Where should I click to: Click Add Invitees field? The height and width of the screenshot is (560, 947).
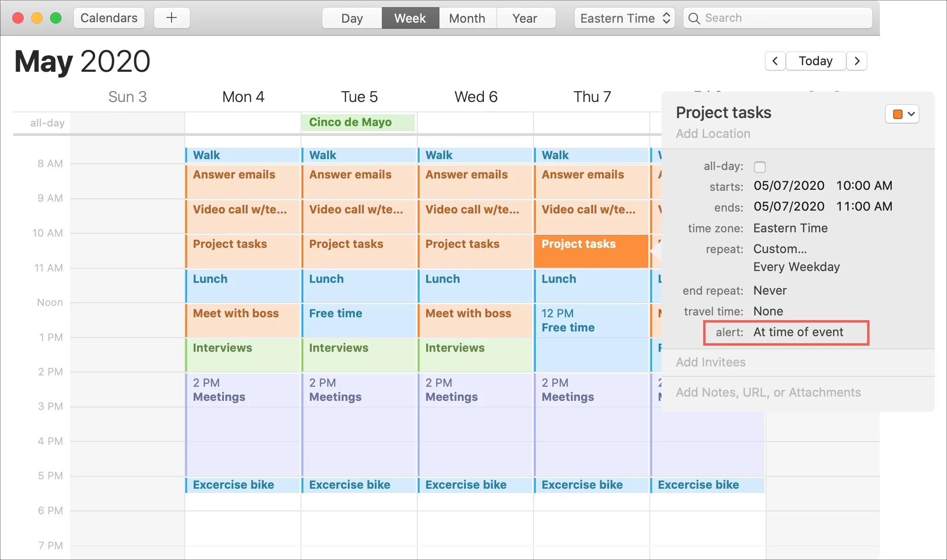710,362
